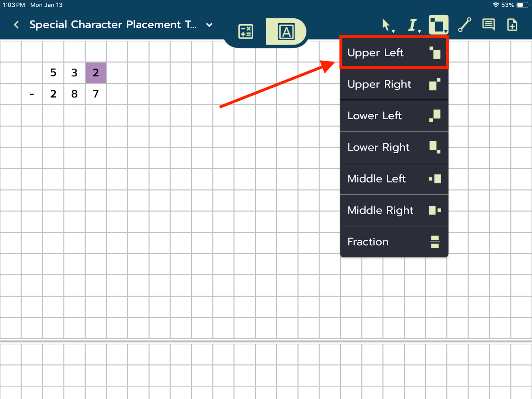532x399 pixels.
Task: Switch to the math calculator keyboard mode
Action: point(246,32)
